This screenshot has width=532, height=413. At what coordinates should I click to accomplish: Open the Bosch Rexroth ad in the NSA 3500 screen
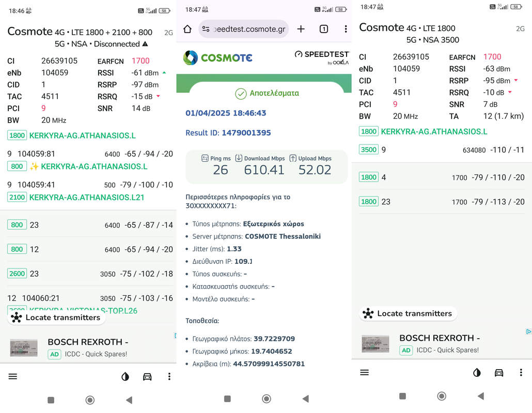click(x=442, y=344)
